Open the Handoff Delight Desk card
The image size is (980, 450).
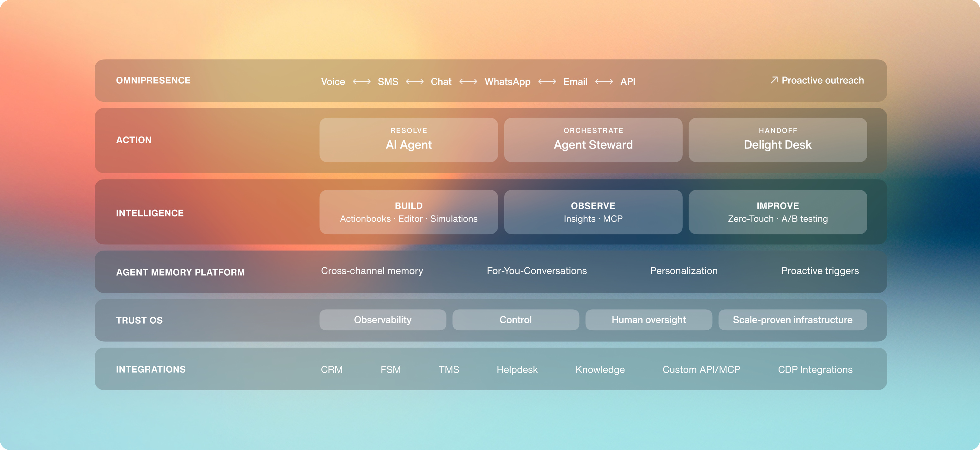click(x=778, y=140)
